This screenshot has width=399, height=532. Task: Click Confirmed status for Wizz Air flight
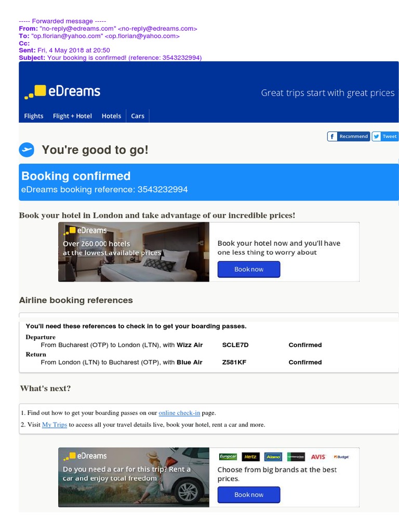click(x=305, y=345)
